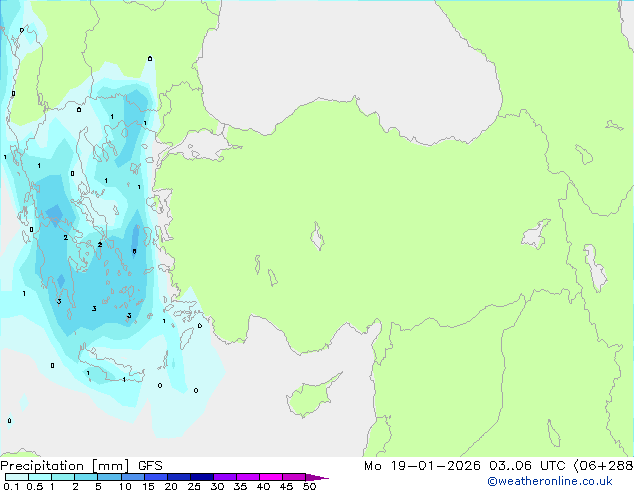Click the 1–2 mm legend color box

tap(63, 477)
